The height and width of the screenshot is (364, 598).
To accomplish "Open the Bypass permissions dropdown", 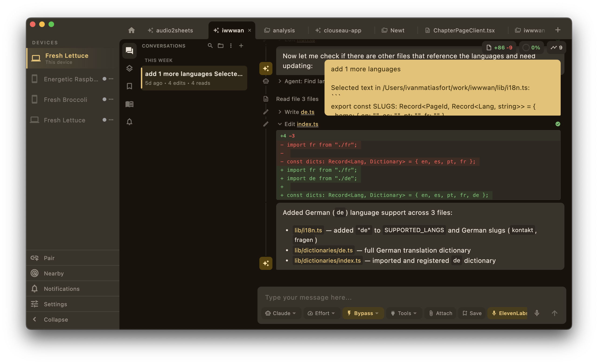I will click(x=363, y=313).
